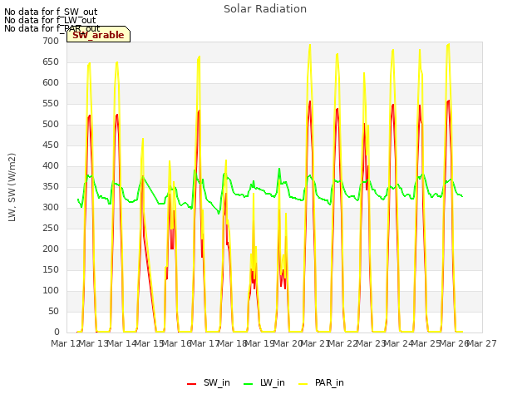Click the LW, SW (W/m2) axis label

[12, 187]
